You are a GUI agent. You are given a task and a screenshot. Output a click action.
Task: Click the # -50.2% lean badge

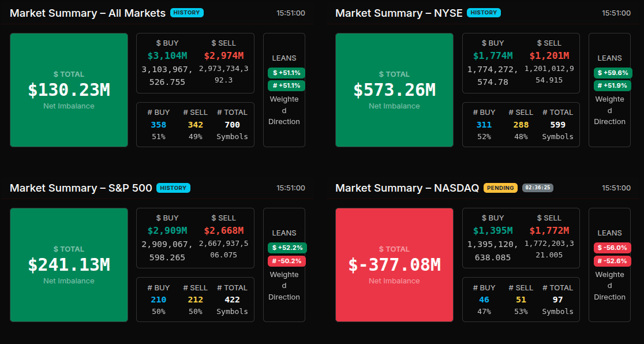[287, 261]
